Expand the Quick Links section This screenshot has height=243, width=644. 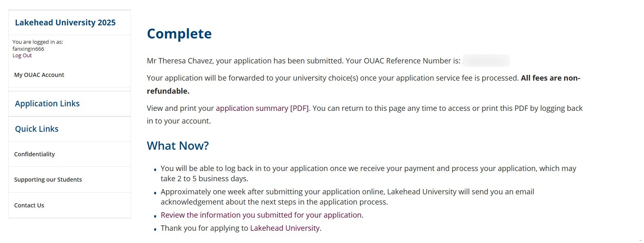point(37,129)
